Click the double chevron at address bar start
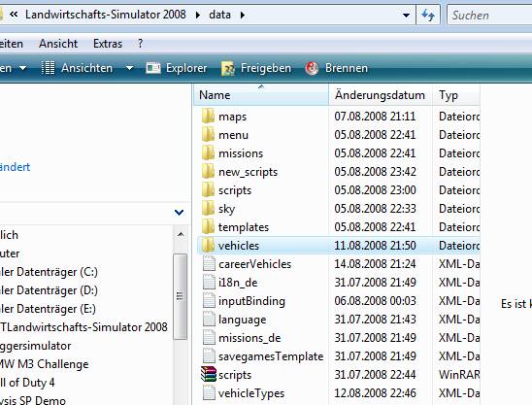This screenshot has height=405, width=532. 14,15
